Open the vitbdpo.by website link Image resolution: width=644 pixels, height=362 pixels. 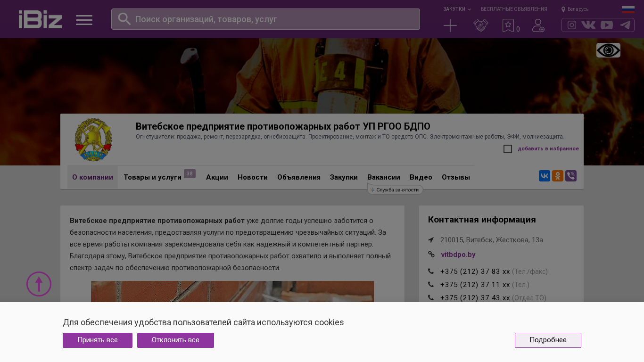[x=458, y=255]
